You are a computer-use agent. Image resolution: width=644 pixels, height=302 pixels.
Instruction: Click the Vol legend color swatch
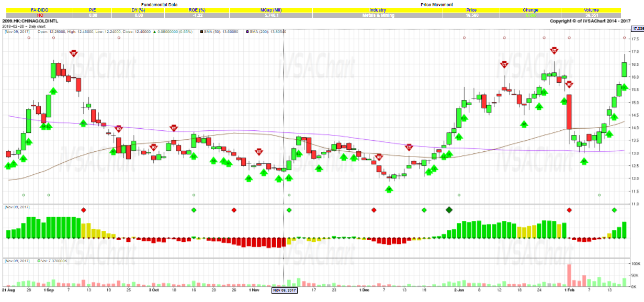pyautogui.click(x=39, y=260)
